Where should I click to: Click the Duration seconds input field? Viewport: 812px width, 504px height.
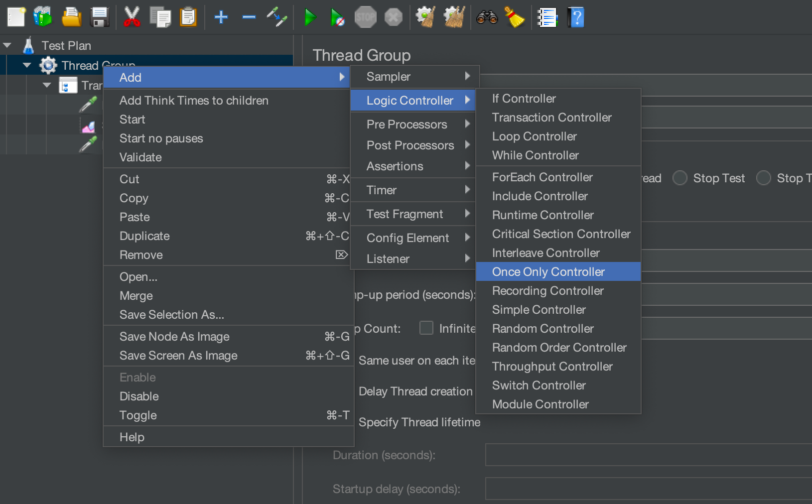click(648, 455)
